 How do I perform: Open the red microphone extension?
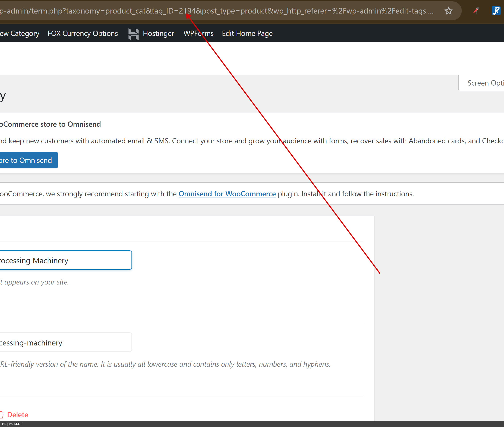(476, 11)
